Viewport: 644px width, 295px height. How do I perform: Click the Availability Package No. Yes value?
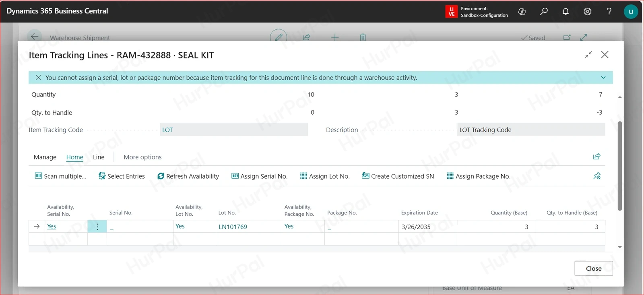pos(289,226)
